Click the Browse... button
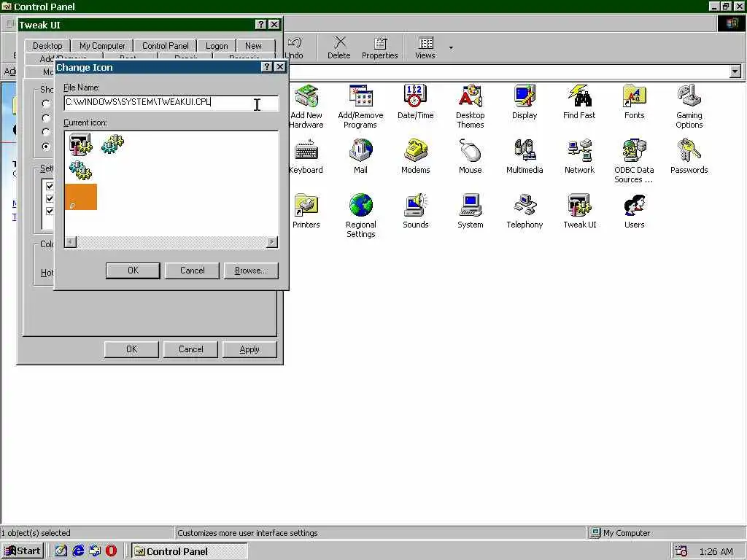This screenshot has width=747, height=560. pyautogui.click(x=251, y=271)
